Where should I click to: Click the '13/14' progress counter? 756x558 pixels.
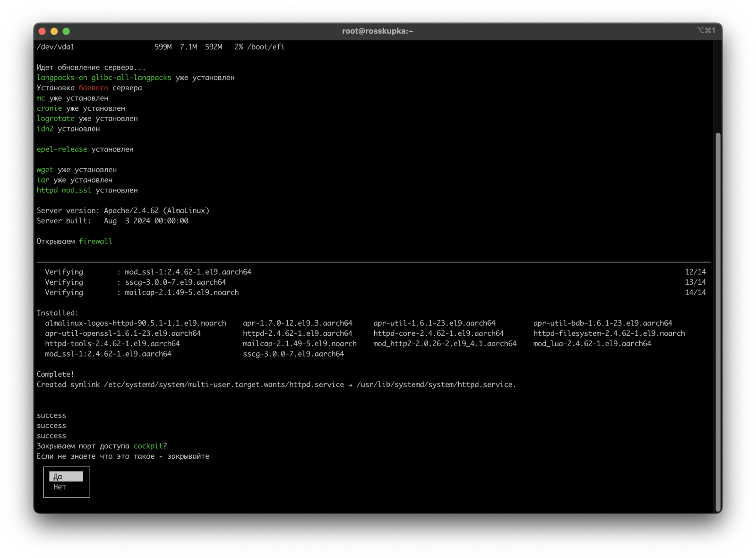[x=696, y=282]
